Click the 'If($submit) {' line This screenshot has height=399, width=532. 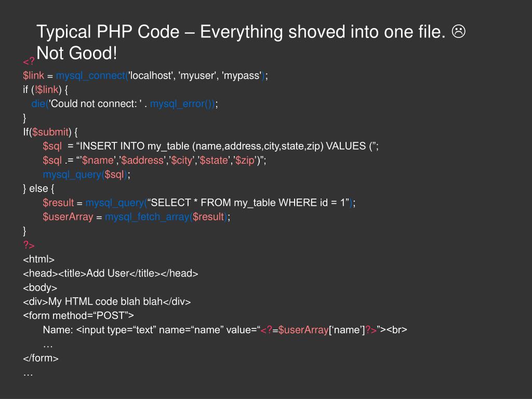(x=50, y=132)
